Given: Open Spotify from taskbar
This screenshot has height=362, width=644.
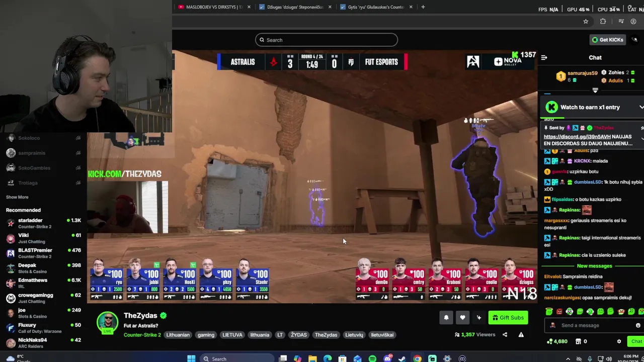Looking at the screenshot, I should click(372, 358).
